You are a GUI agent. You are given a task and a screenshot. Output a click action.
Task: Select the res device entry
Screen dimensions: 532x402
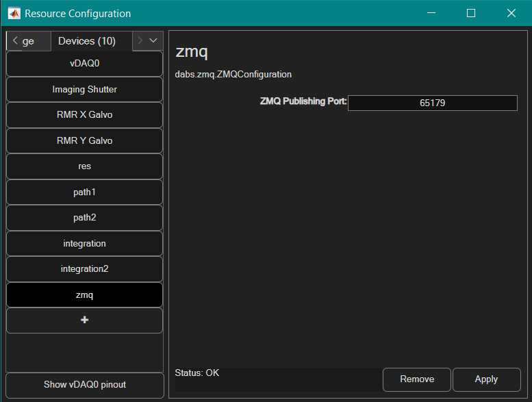point(84,166)
